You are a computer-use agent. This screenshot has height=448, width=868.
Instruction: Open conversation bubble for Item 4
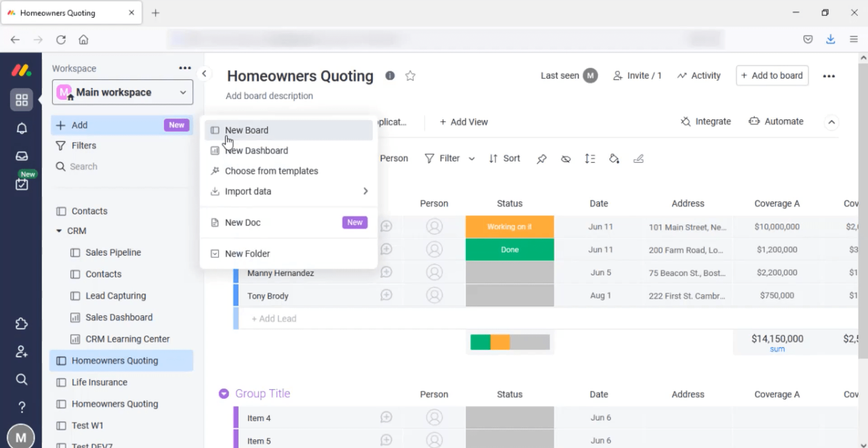(386, 417)
